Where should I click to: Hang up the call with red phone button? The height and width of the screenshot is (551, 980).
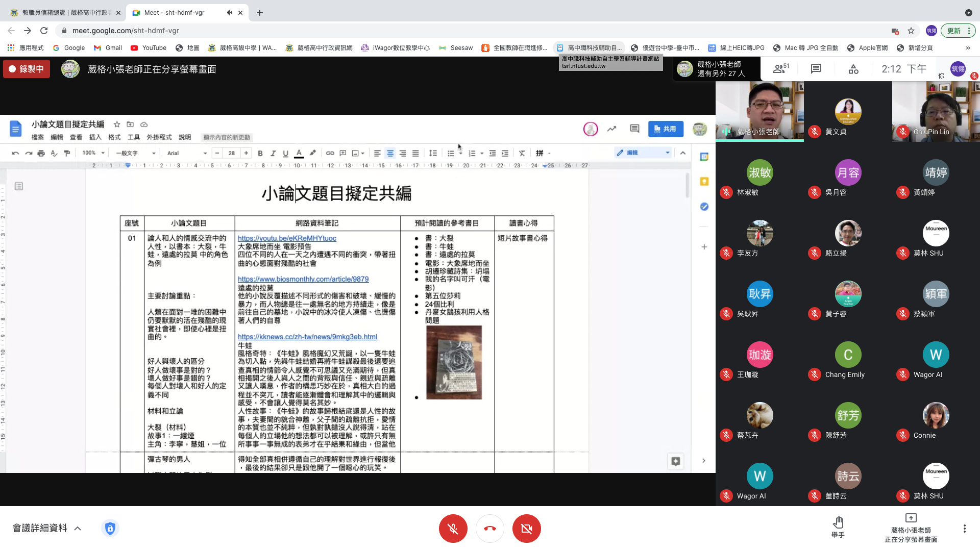[489, 529]
